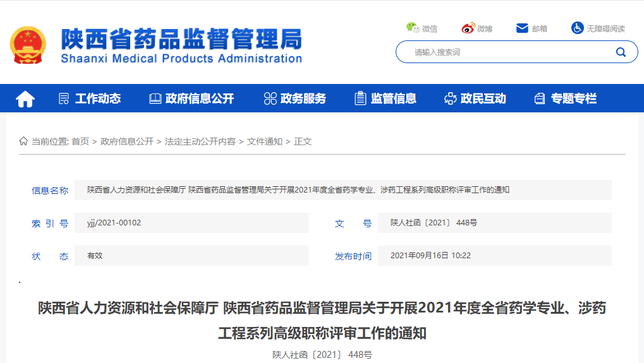
Task: Click the search input field
Action: coord(506,52)
